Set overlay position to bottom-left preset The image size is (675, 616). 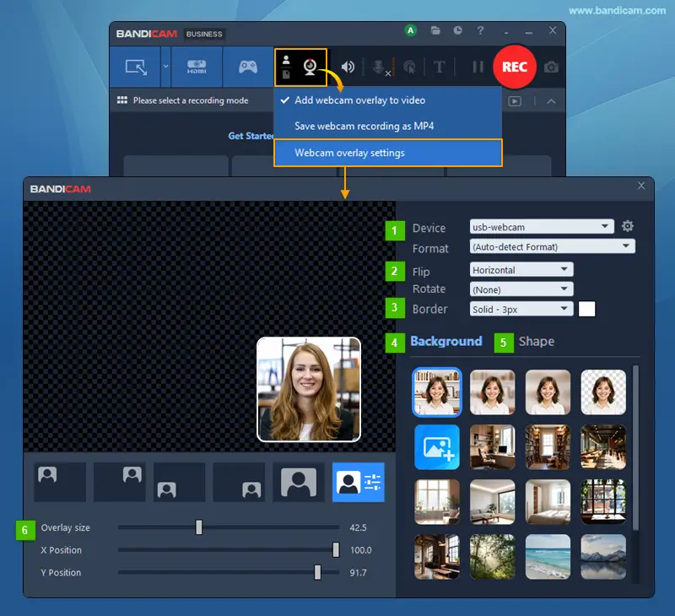click(x=179, y=482)
